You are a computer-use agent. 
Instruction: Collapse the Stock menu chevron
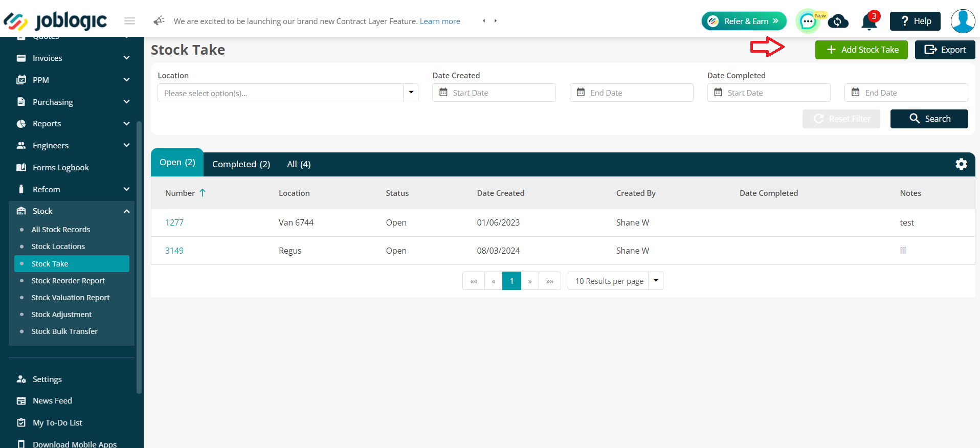(x=126, y=211)
